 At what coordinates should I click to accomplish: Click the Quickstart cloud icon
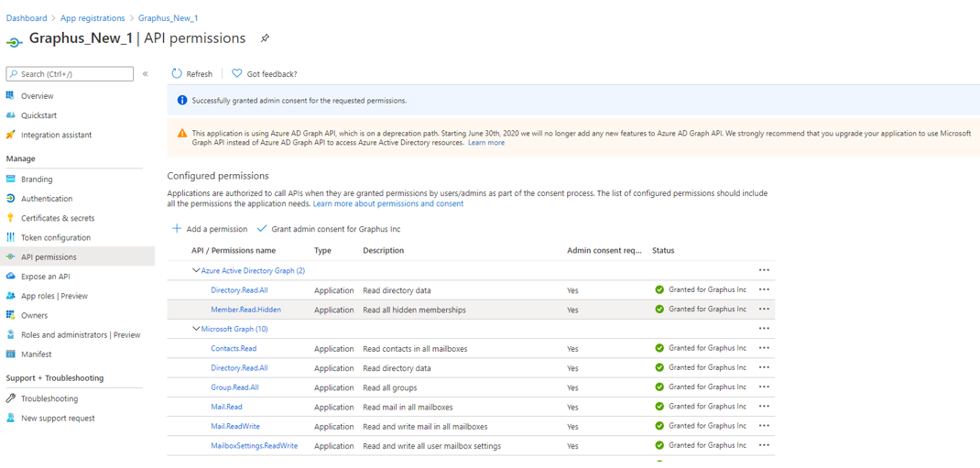10,115
